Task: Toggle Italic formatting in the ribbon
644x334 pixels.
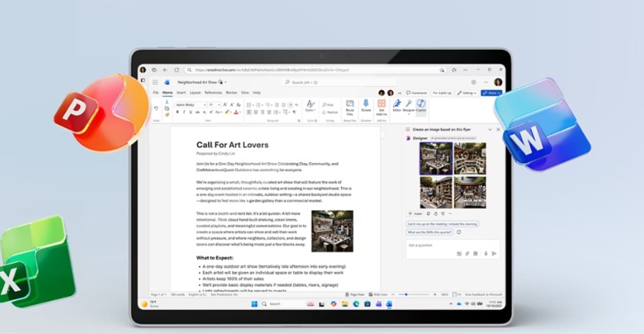Action: [x=184, y=112]
